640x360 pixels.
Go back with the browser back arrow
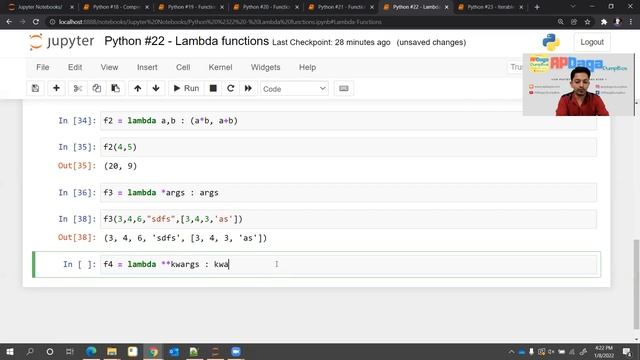[9, 22]
